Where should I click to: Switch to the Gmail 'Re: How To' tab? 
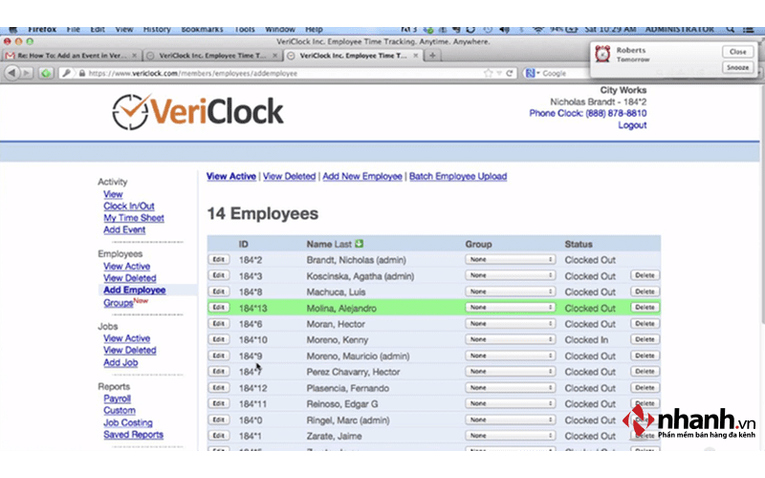(x=71, y=56)
